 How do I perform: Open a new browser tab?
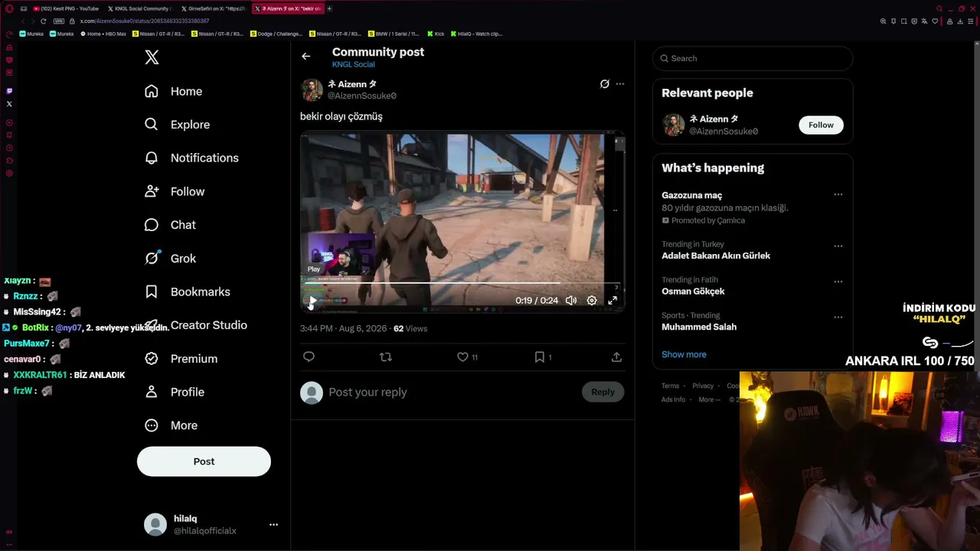coord(330,8)
